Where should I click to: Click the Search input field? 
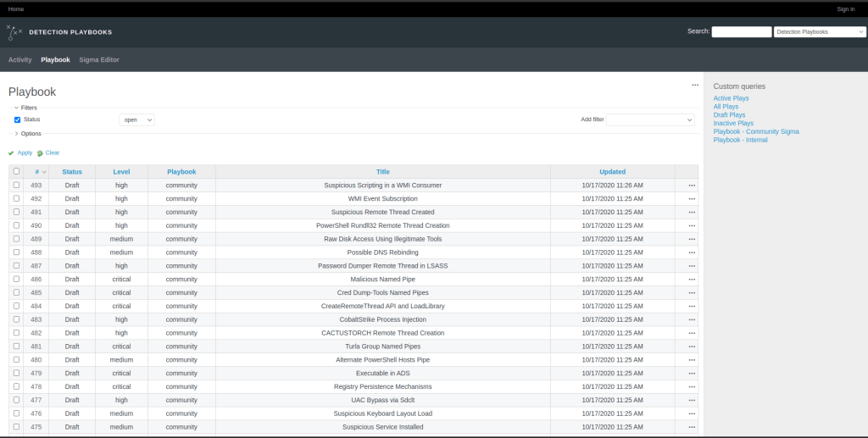tap(741, 32)
